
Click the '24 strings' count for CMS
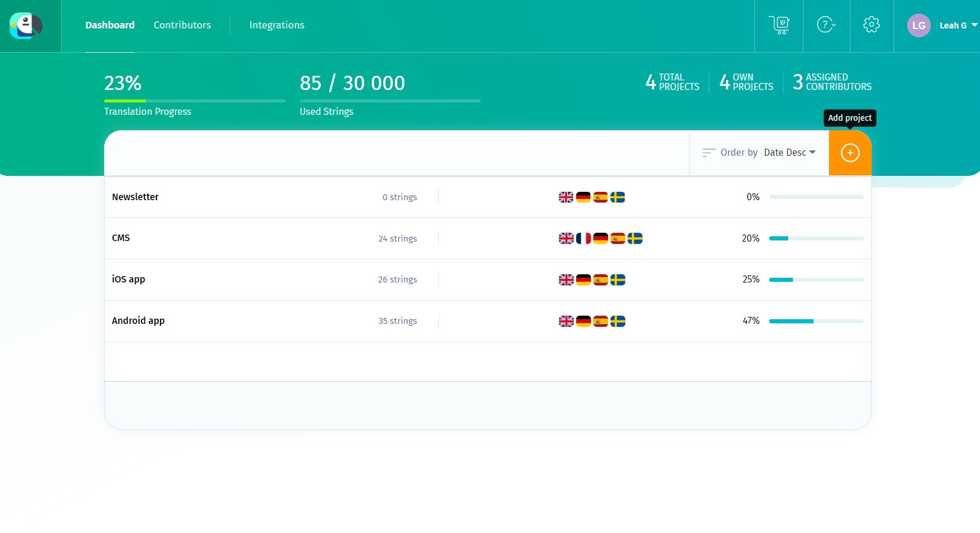[398, 239]
